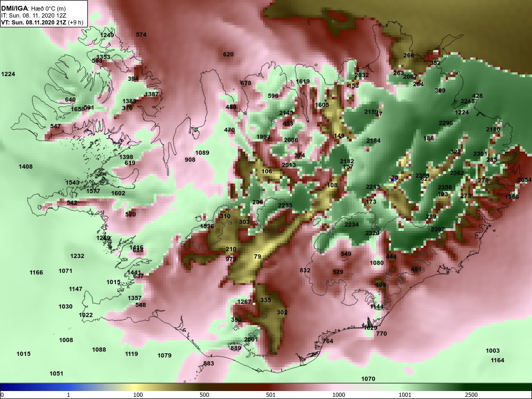Click the DMI/IGA title text in header box
532x399 pixels.
pos(14,8)
